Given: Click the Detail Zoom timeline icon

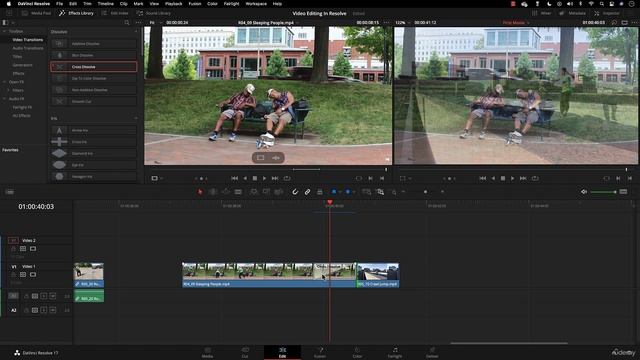Looking at the screenshot, I should coord(380,192).
